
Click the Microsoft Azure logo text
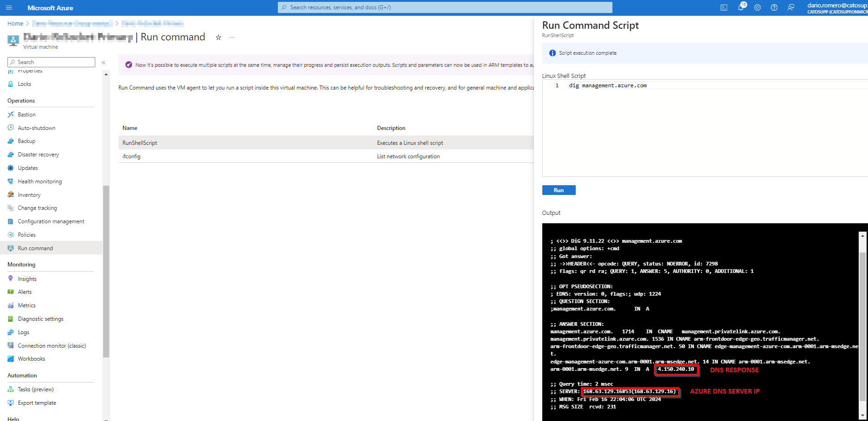click(50, 8)
